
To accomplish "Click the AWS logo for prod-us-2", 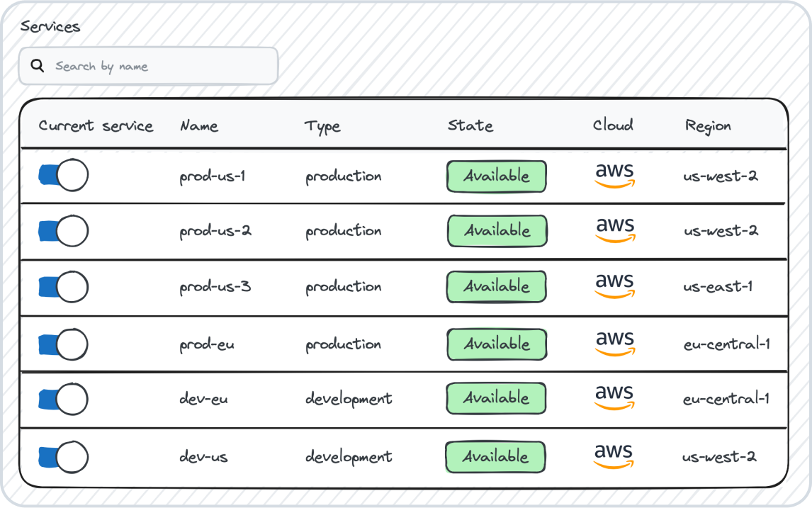I will point(614,230).
